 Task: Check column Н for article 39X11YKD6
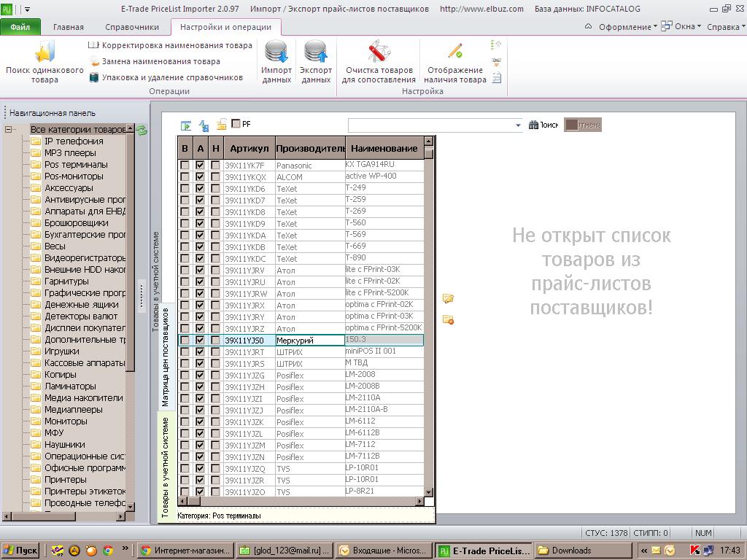coord(215,188)
